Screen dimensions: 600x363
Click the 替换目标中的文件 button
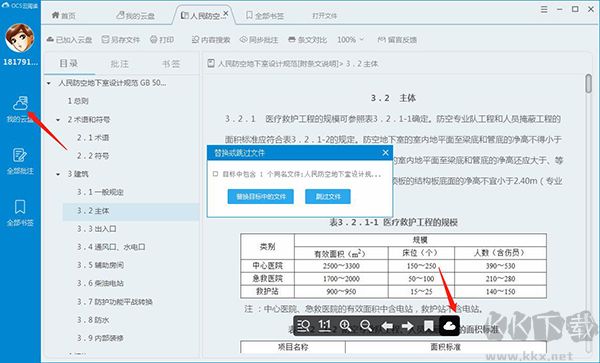pos(261,197)
